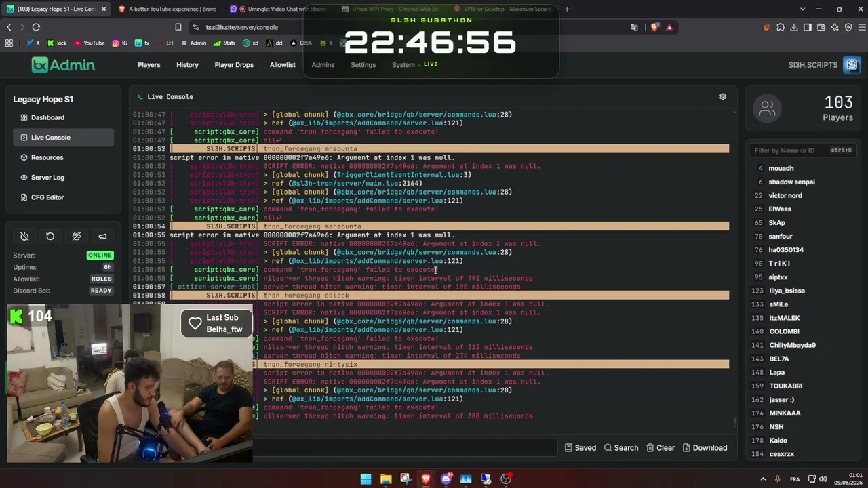Go to the Dashboard
868x488 pixels.
63,117
